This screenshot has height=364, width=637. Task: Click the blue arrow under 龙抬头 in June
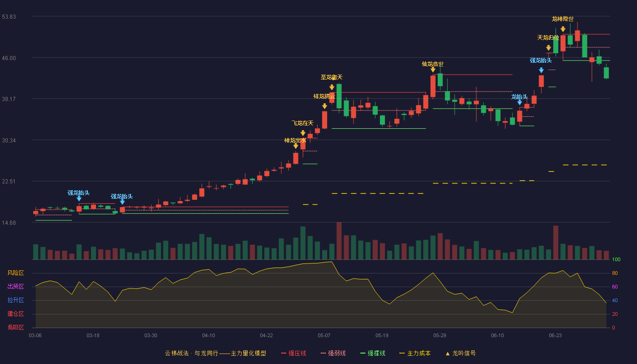click(x=520, y=102)
